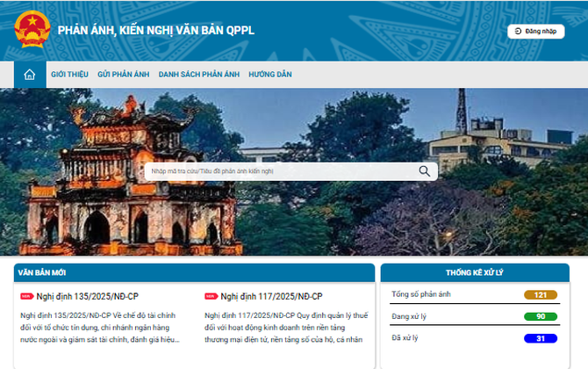Click the VĂN BẢN MỚI section header
This screenshot has width=588, height=369.
pos(41,273)
